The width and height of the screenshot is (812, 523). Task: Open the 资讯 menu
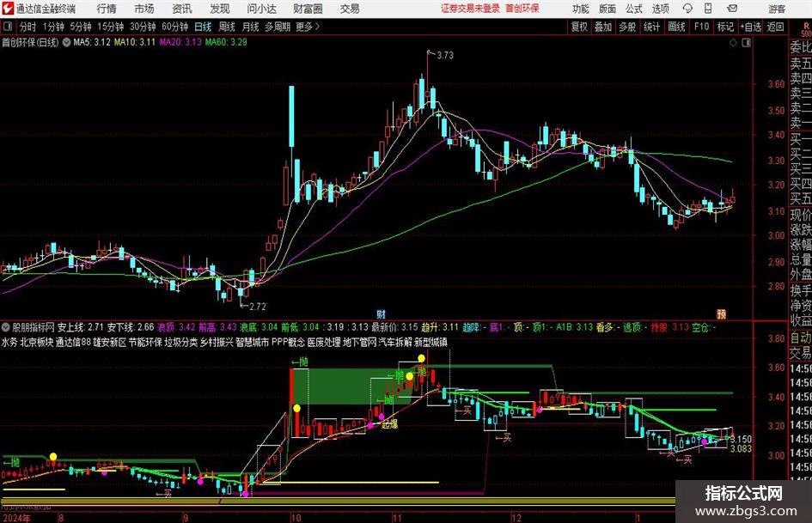[x=182, y=9]
